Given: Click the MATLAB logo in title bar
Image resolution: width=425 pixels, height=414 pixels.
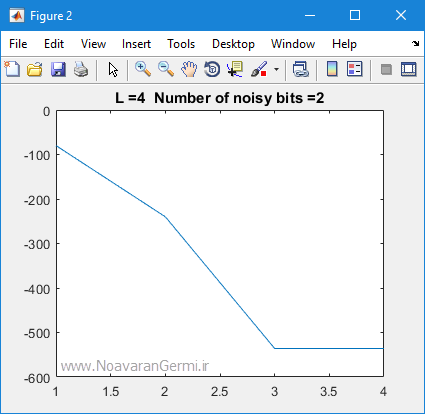Looking at the screenshot, I should pos(17,15).
